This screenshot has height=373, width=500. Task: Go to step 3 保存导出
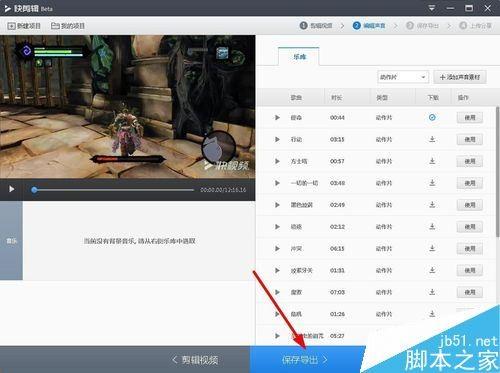(x=423, y=25)
